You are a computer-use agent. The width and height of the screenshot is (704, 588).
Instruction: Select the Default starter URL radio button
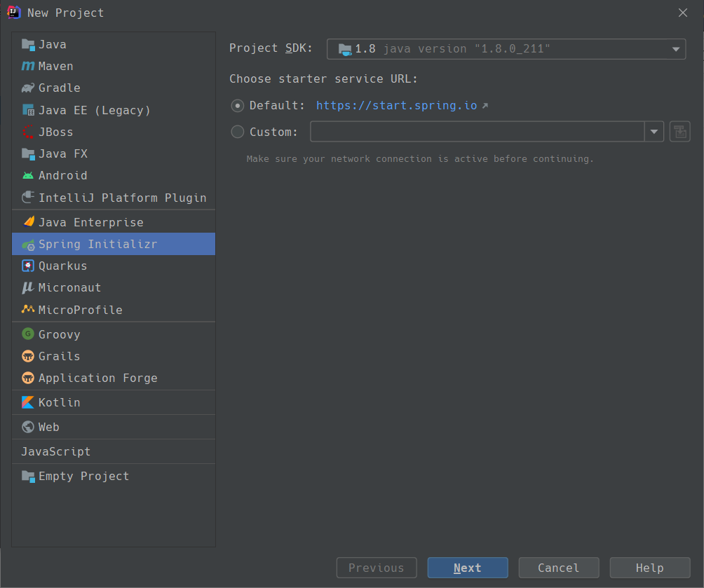pyautogui.click(x=238, y=106)
